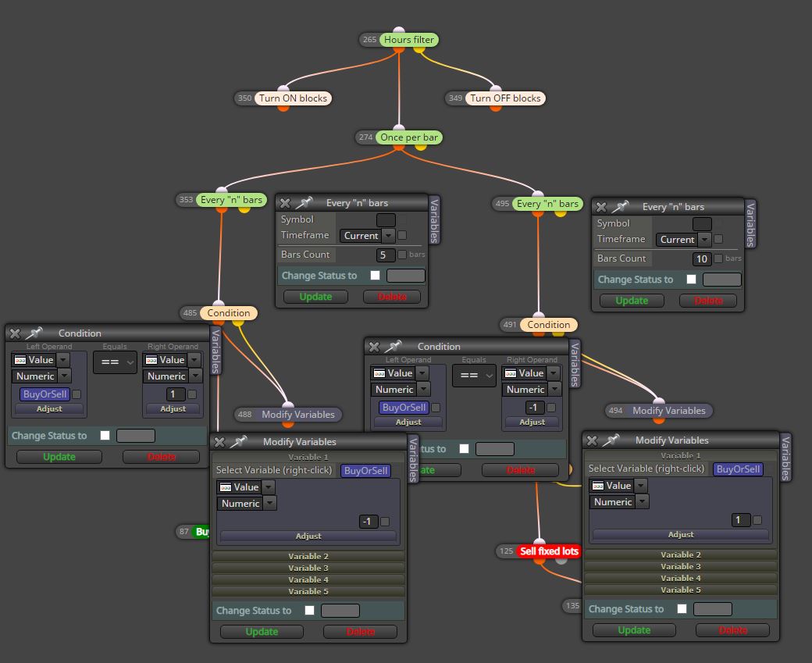Toggle Change Status checkbox in the Condition panel with operand 1

[x=105, y=436]
